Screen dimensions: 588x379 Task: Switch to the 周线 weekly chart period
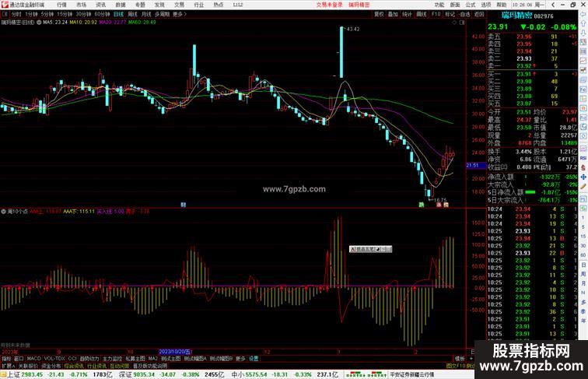point(132,14)
